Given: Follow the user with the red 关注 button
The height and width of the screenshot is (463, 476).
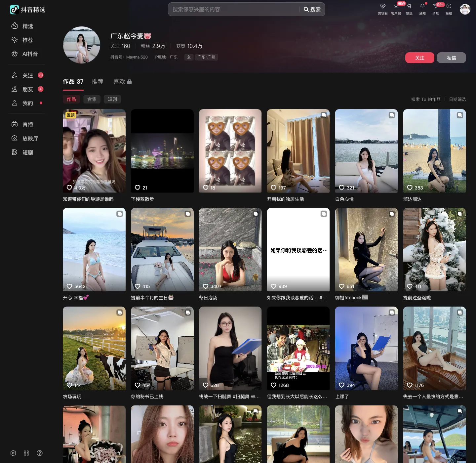Looking at the screenshot, I should click(420, 58).
